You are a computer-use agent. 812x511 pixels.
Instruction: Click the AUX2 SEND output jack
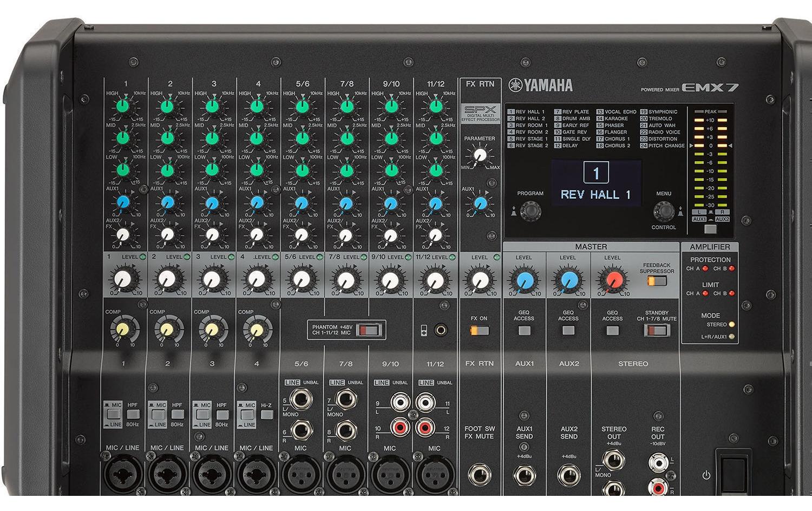[568, 476]
